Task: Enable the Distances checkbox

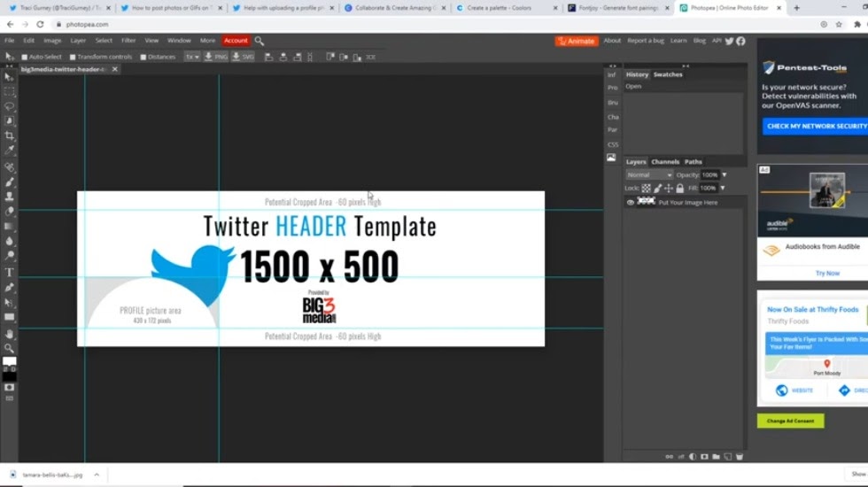Action: (143, 57)
